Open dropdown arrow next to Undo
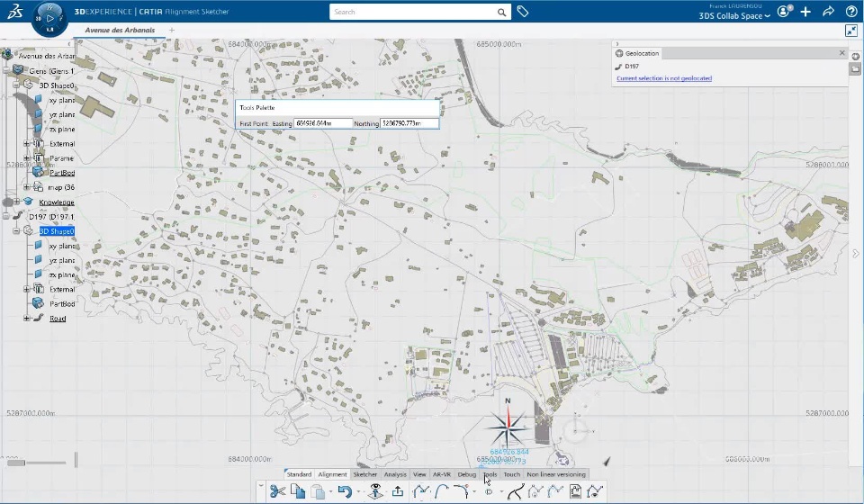Screen dimensions: 864x504 click(x=358, y=491)
